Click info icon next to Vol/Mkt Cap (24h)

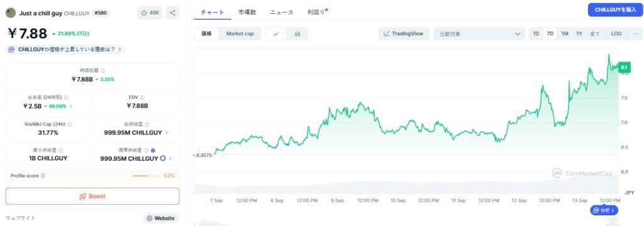coord(69,124)
